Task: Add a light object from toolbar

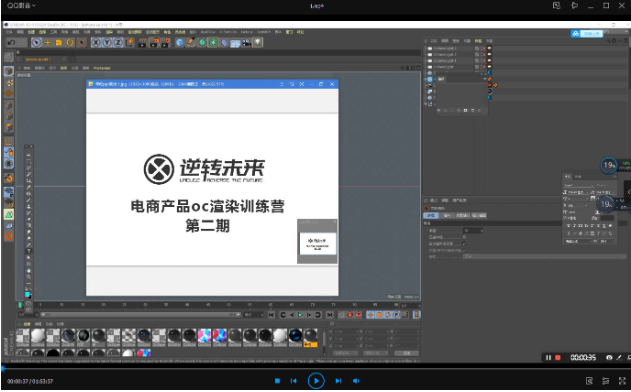Action: point(258,43)
